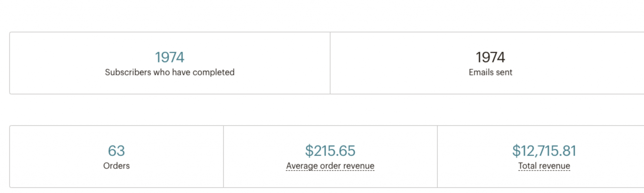The height and width of the screenshot is (193, 644).
Task: Click the word 'completed' in subscribers label
Action: pyautogui.click(x=213, y=72)
